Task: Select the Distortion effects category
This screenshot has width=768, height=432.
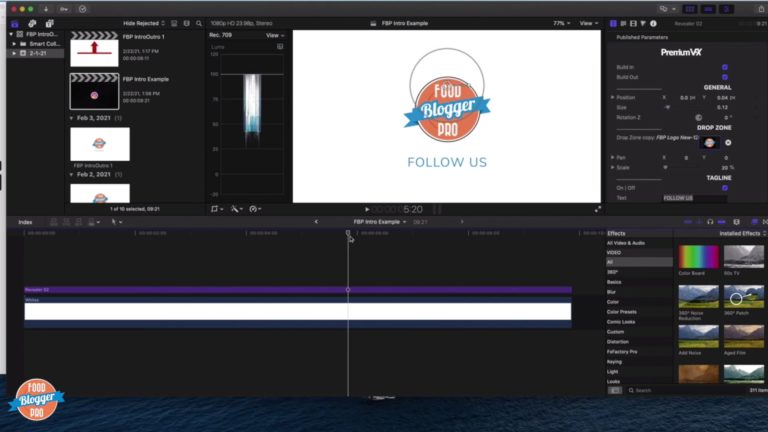Action: [617, 342]
